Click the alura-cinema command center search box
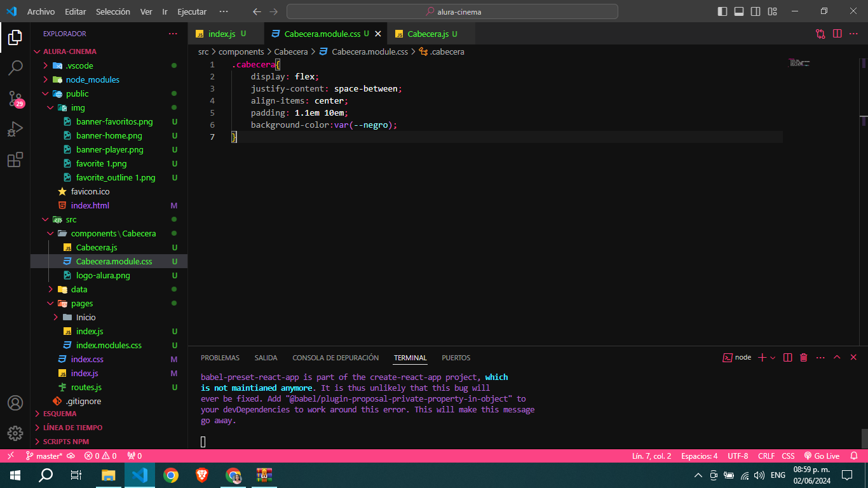 (452, 11)
